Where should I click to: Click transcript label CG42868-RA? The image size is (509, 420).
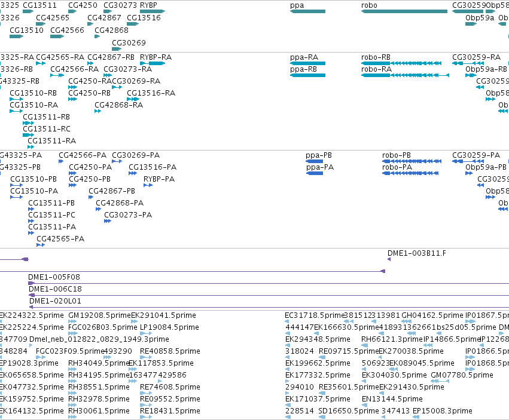[119, 105]
